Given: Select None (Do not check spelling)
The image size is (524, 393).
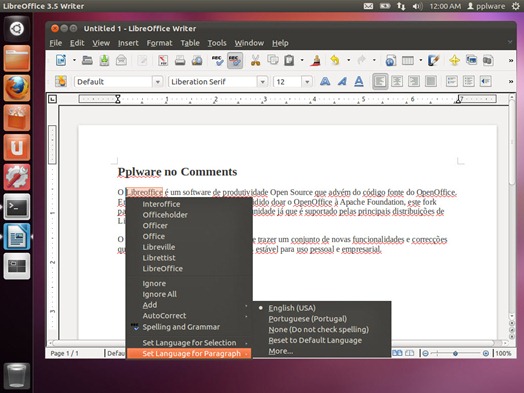Looking at the screenshot, I should [x=318, y=330].
